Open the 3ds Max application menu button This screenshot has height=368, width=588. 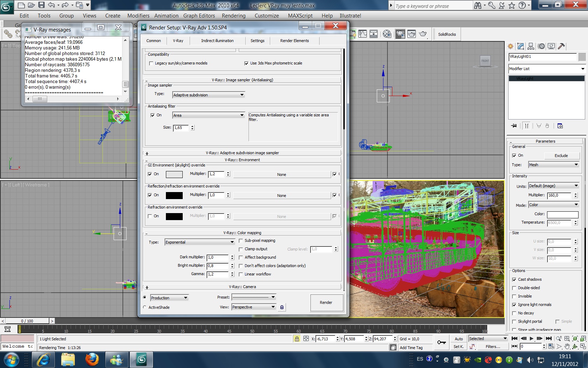[x=7, y=6]
